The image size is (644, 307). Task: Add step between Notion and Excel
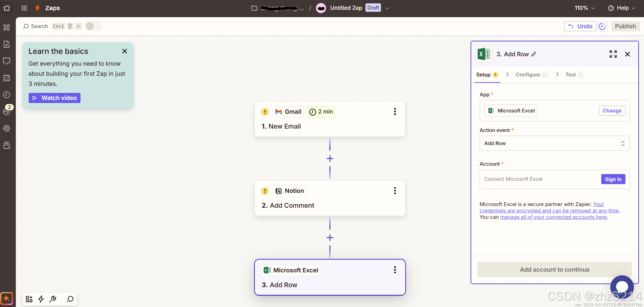pos(330,238)
